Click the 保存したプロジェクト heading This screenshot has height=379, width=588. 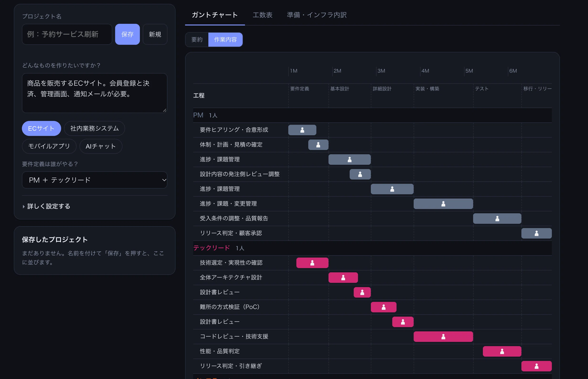(55, 239)
